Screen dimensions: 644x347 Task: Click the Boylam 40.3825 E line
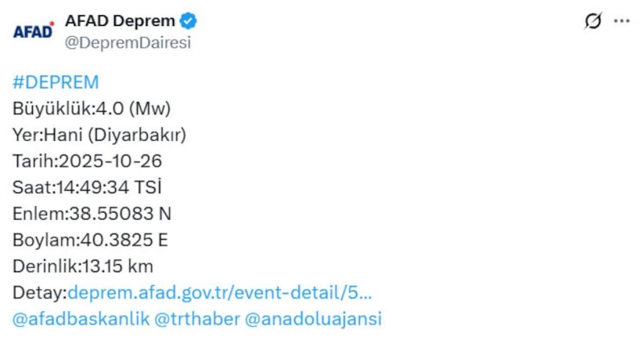coord(90,240)
